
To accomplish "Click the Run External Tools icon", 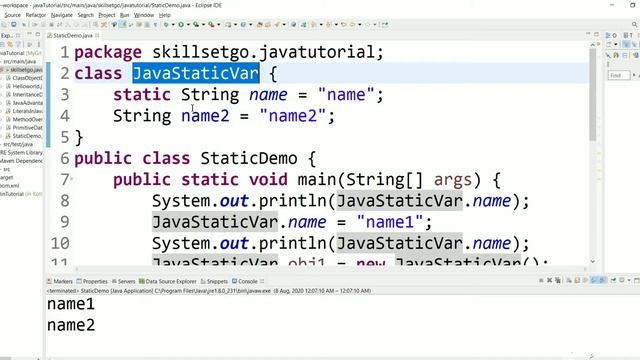I will pyautogui.click(x=211, y=24).
